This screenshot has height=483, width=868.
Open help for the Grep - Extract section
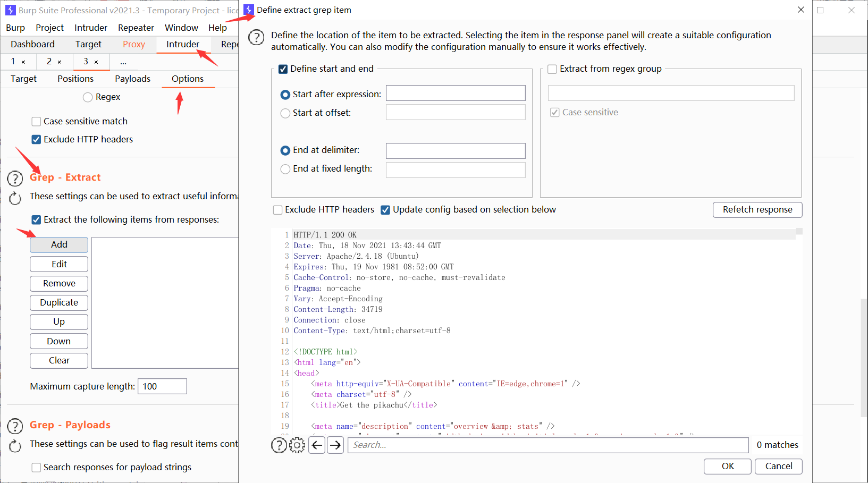pos(15,179)
